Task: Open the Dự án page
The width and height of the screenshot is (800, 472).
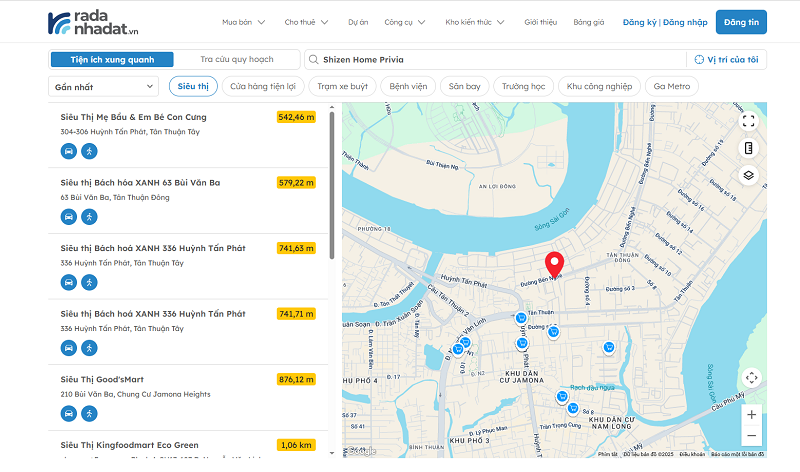Action: tap(358, 22)
